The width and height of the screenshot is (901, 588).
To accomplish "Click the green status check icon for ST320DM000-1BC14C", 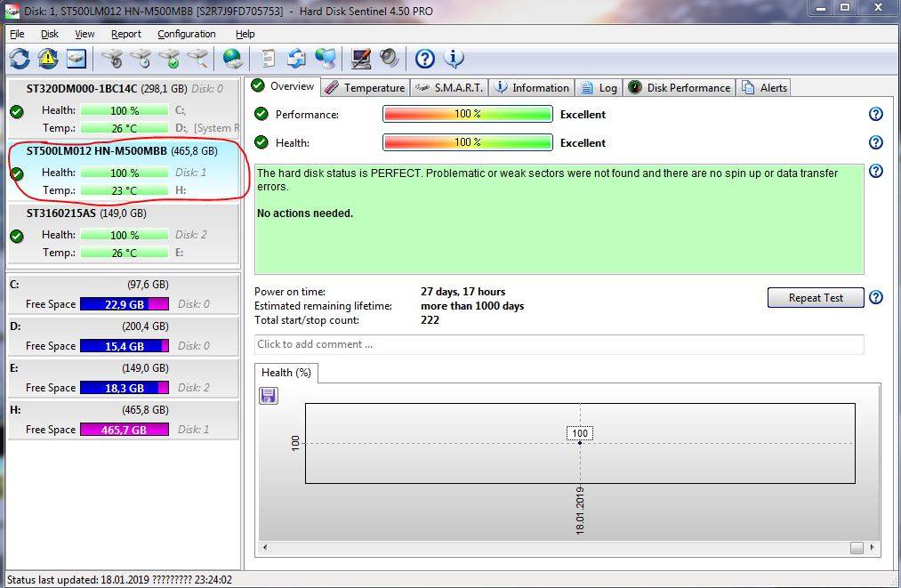I will coord(17,111).
